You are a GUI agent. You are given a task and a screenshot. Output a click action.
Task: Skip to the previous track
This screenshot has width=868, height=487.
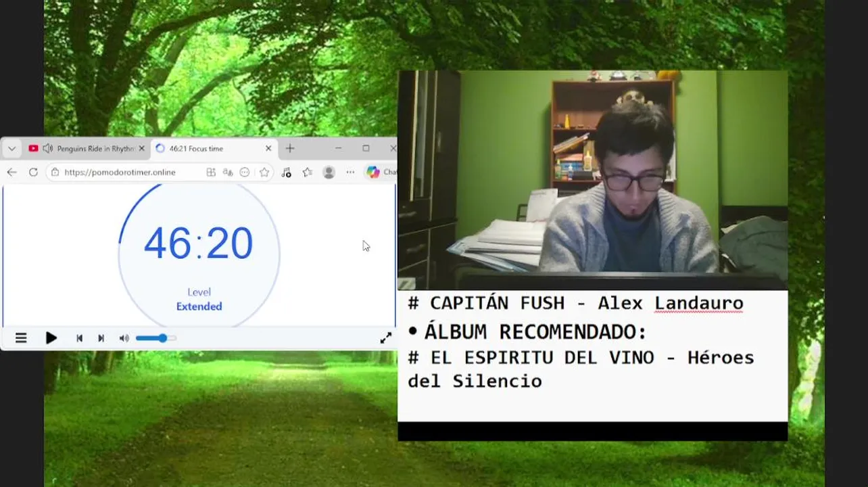point(79,338)
